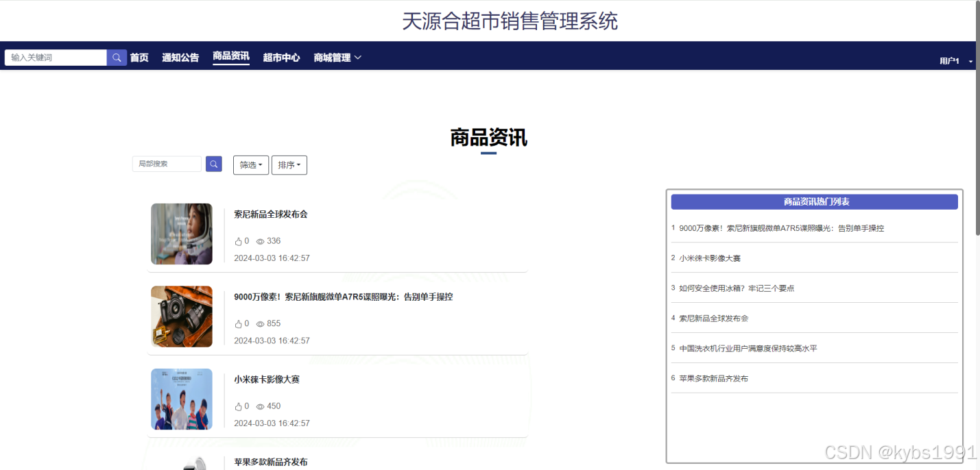This screenshot has height=470, width=980.
Task: Open hot list item 1 9000万像素
Action: (781, 228)
